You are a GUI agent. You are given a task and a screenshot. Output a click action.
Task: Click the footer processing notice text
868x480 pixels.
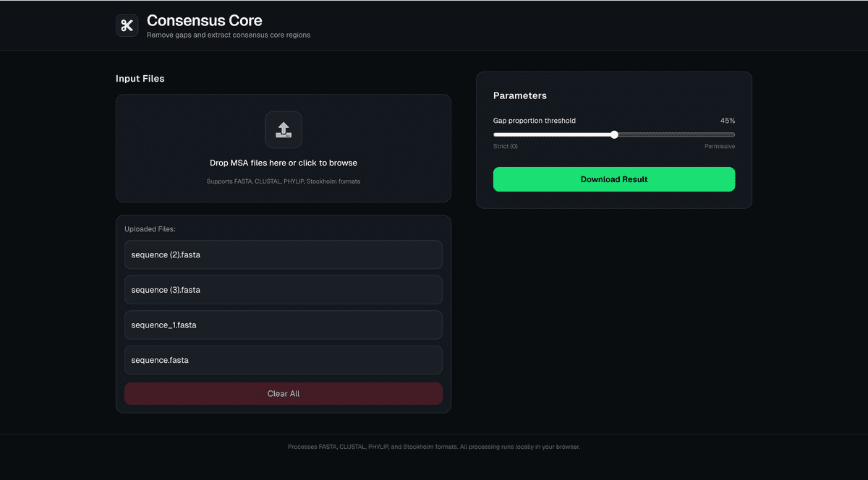(x=434, y=446)
